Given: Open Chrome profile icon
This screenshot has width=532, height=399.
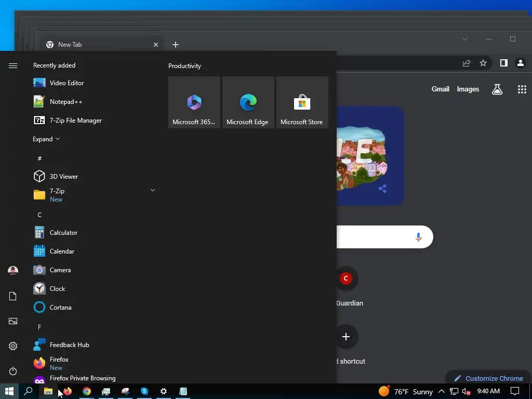Looking at the screenshot, I should (521, 63).
